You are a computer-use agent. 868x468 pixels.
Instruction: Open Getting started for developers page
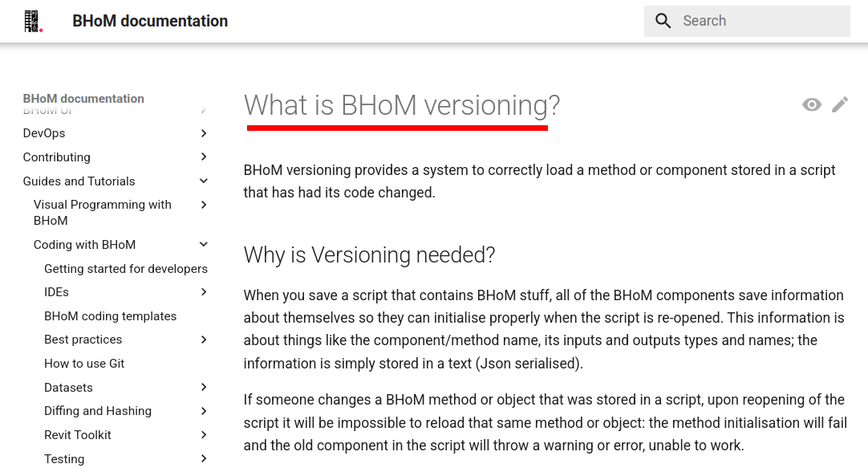pyautogui.click(x=126, y=269)
